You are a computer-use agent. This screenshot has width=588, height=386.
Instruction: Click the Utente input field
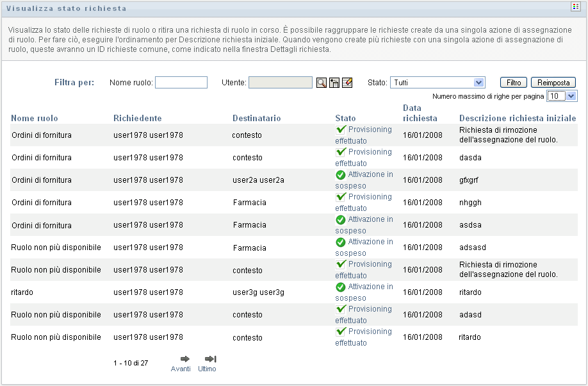(x=280, y=83)
